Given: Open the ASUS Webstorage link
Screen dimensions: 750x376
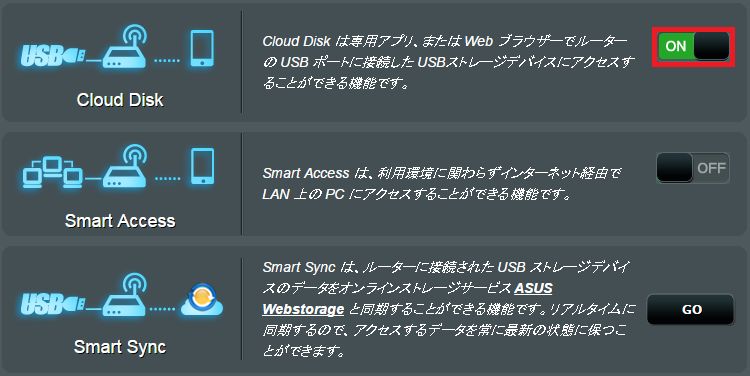Looking at the screenshot, I should 407,299.
